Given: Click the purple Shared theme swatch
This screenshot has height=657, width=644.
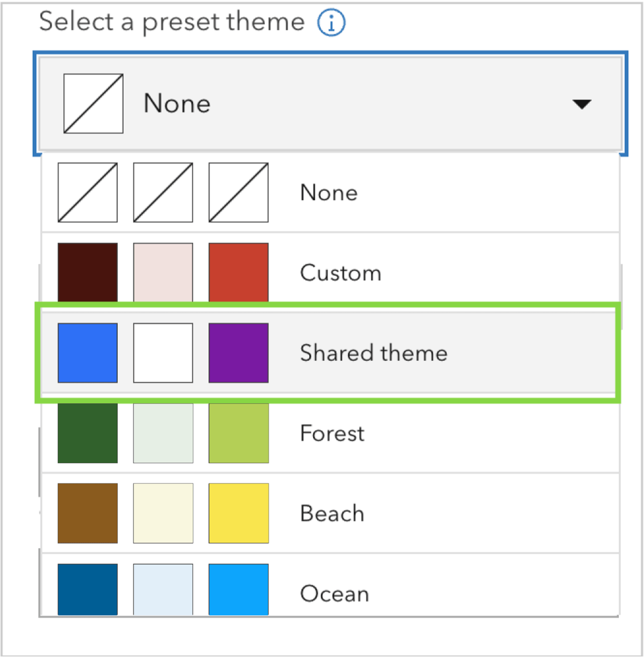Looking at the screenshot, I should point(239,353).
